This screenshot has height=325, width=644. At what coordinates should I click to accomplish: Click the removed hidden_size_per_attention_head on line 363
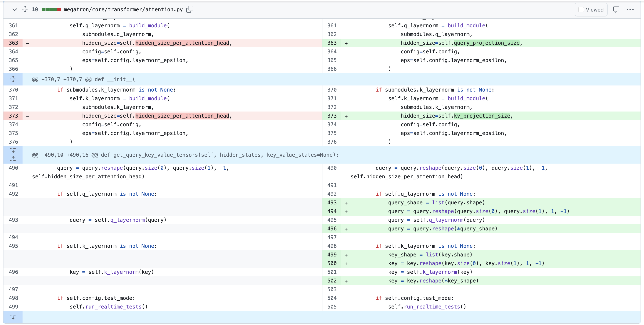[x=182, y=43]
